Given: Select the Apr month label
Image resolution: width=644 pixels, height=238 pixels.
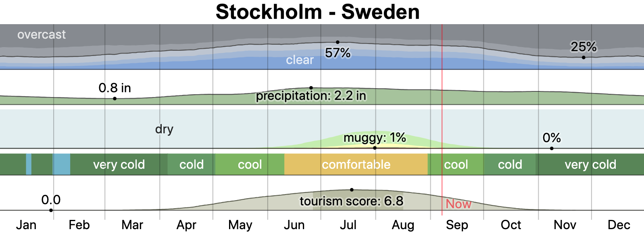Looking at the screenshot, I should pos(186,225).
